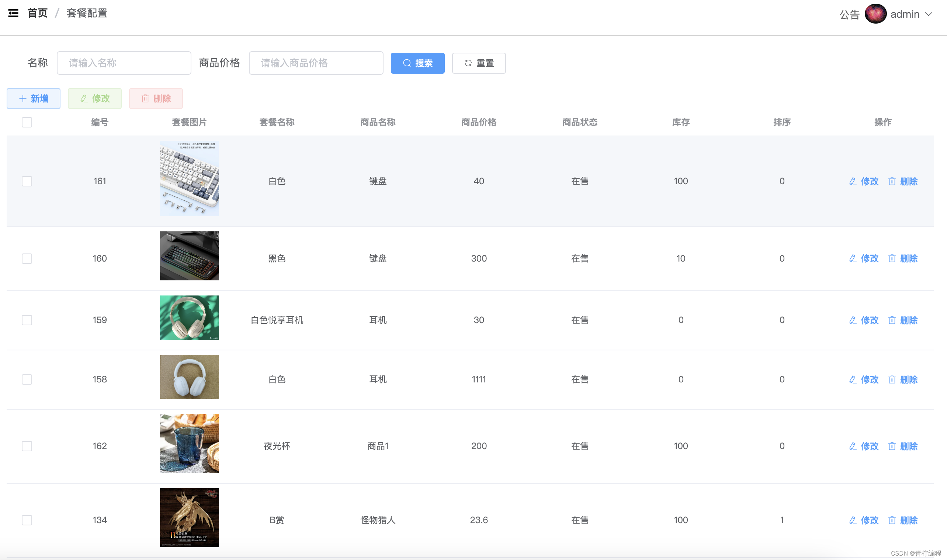Click pencil edit icon for row 161
The width and height of the screenshot is (947, 560).
tap(853, 182)
